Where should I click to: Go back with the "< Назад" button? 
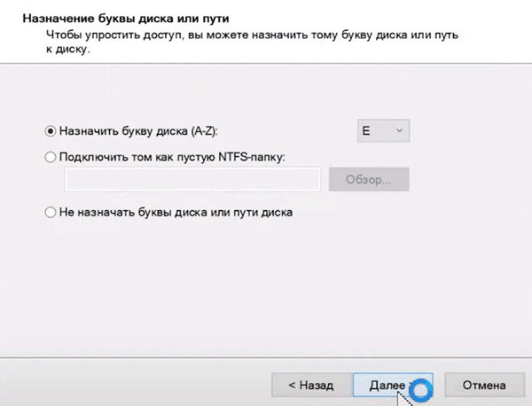(310, 386)
